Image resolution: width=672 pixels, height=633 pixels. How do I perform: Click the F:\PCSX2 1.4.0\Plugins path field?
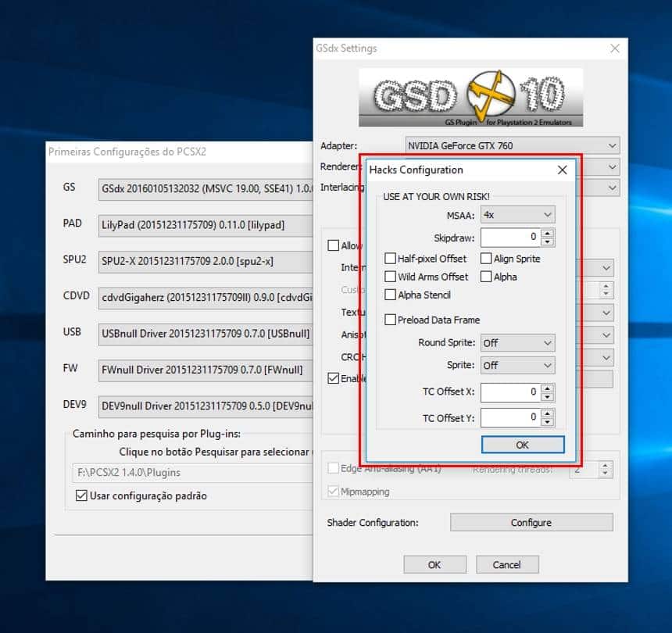(x=192, y=473)
